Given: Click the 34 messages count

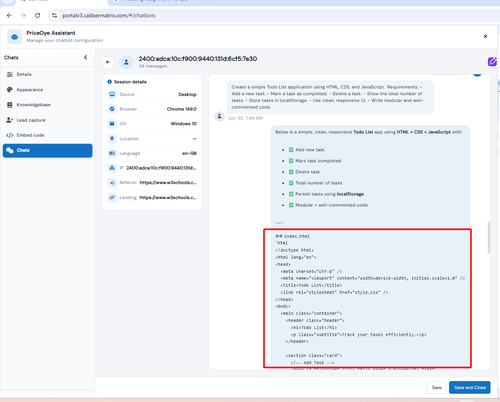Looking at the screenshot, I should [153, 66].
